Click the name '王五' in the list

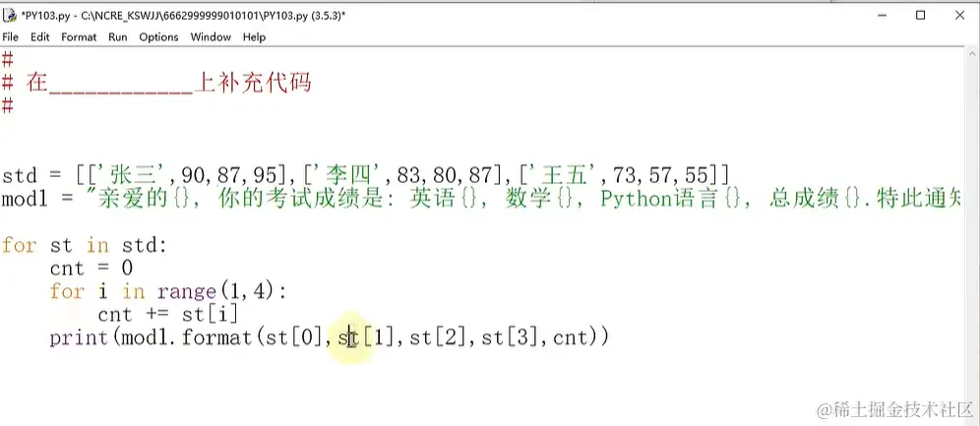(566, 175)
